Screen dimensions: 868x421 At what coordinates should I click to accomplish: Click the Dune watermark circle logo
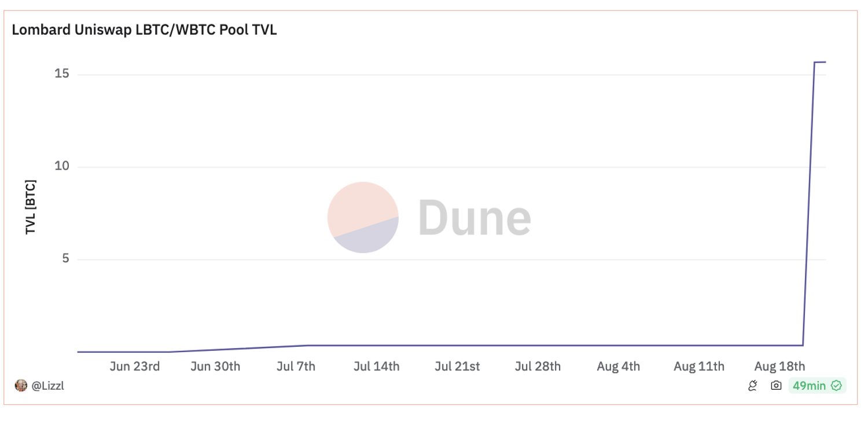363,217
